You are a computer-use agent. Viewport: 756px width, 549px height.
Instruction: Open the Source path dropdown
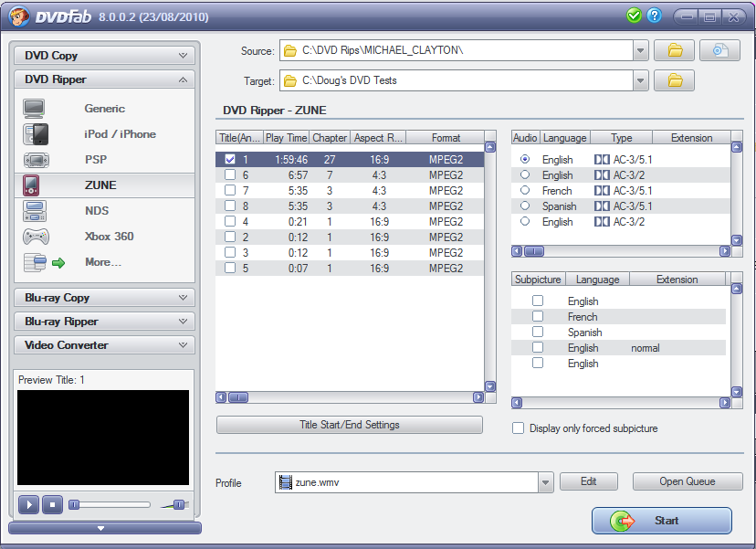pos(640,50)
